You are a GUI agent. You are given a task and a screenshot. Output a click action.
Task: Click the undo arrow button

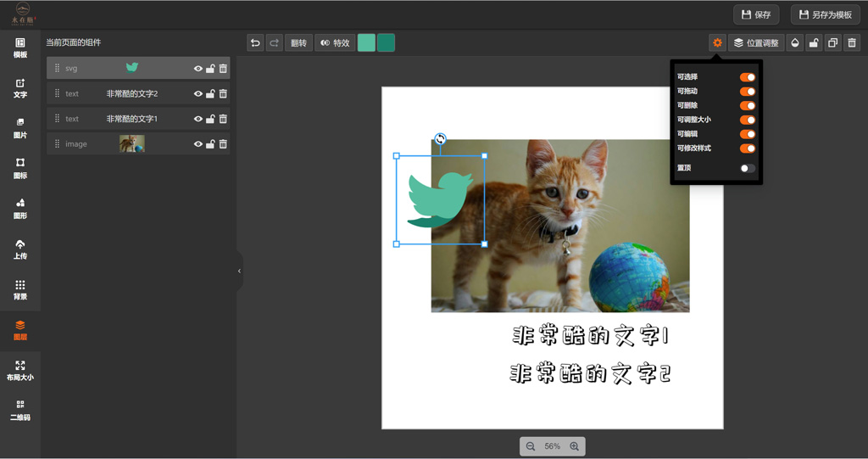pyautogui.click(x=255, y=42)
